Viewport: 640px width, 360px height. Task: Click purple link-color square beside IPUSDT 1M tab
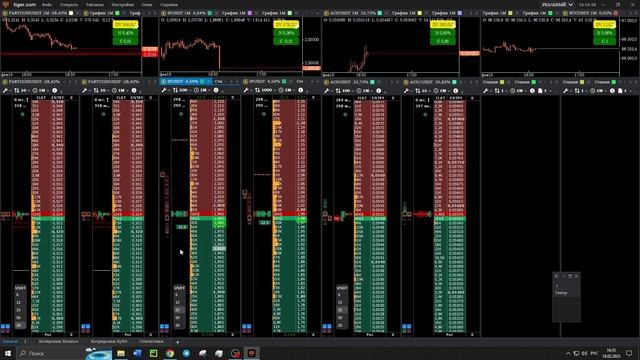pos(250,13)
